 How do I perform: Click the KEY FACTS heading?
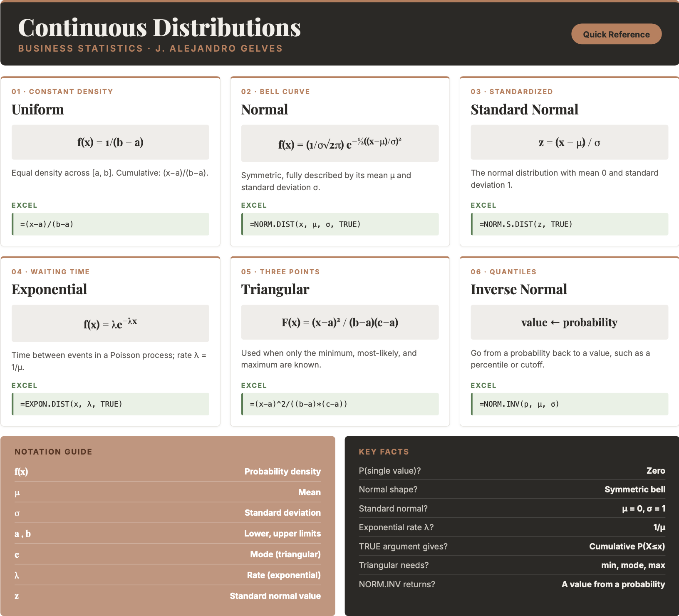pos(384,452)
